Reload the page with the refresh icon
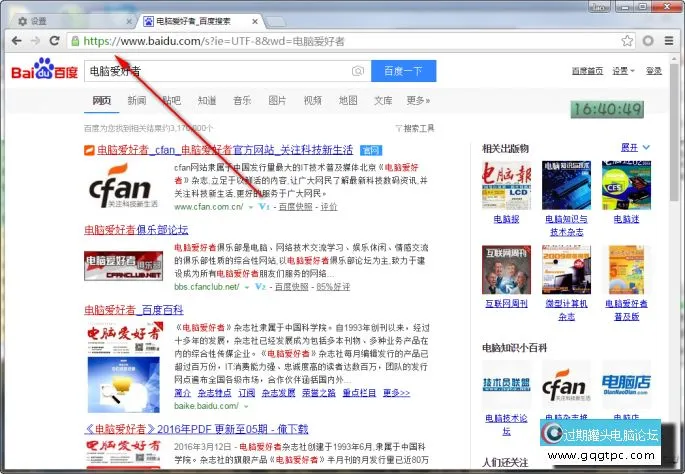The width and height of the screenshot is (685, 474). click(54, 41)
